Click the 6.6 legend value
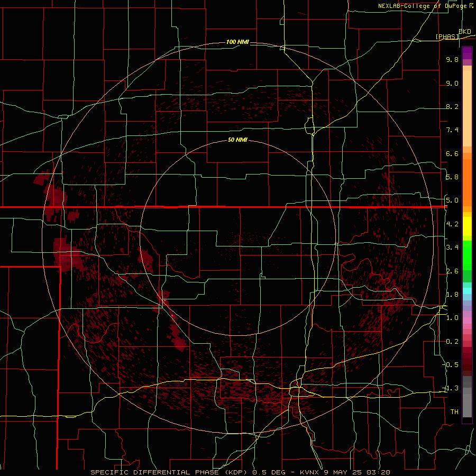476x476 pixels. [452, 153]
